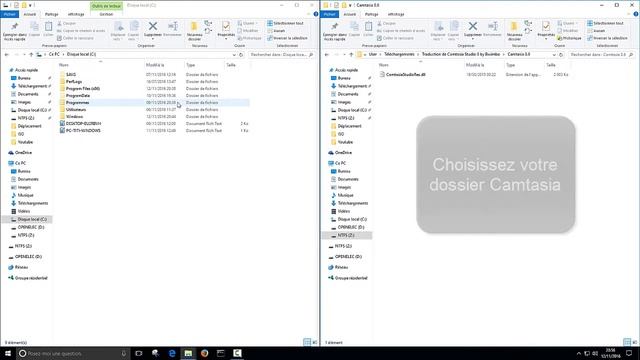Open address bar history dropdown in left window
Image resolution: width=640 pixels, height=360 pixels.
tap(234, 54)
